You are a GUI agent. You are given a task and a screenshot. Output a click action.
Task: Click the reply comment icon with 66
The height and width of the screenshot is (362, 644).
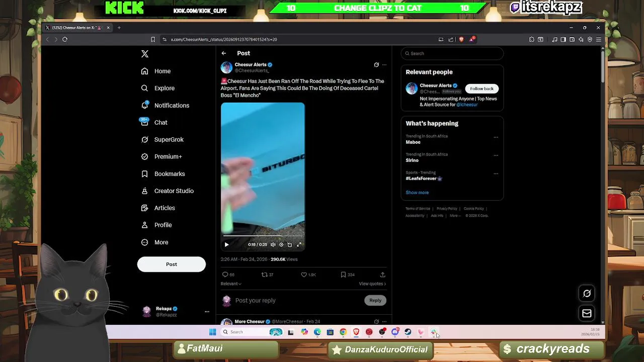point(228,275)
